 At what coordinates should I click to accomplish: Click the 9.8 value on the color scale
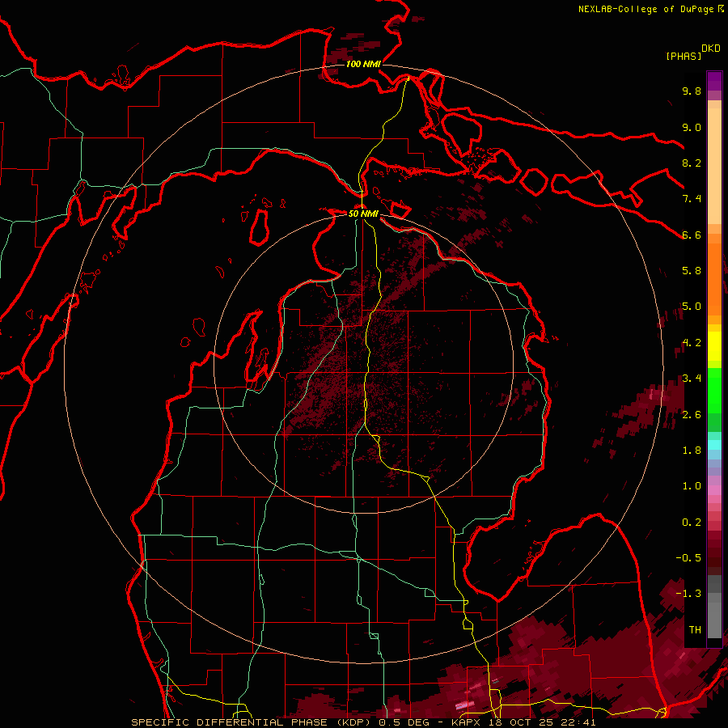(692, 91)
